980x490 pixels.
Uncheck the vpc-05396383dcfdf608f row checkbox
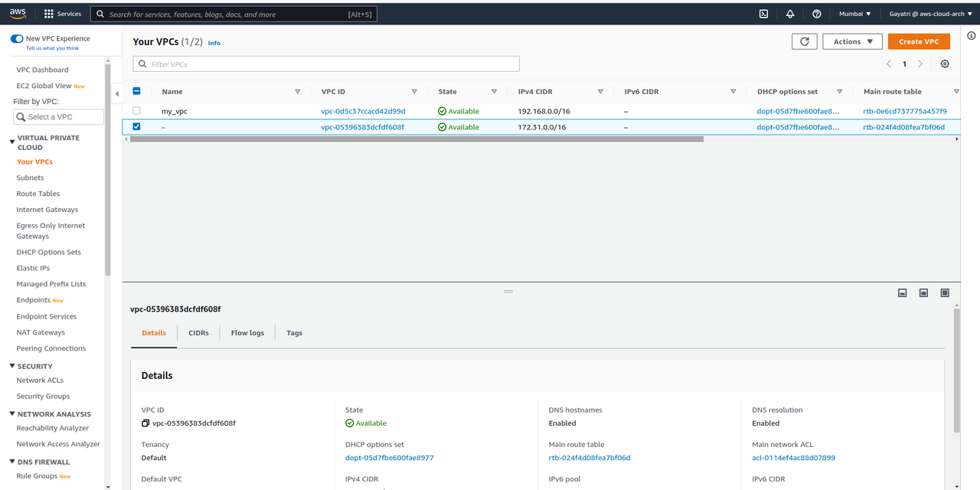point(137,127)
